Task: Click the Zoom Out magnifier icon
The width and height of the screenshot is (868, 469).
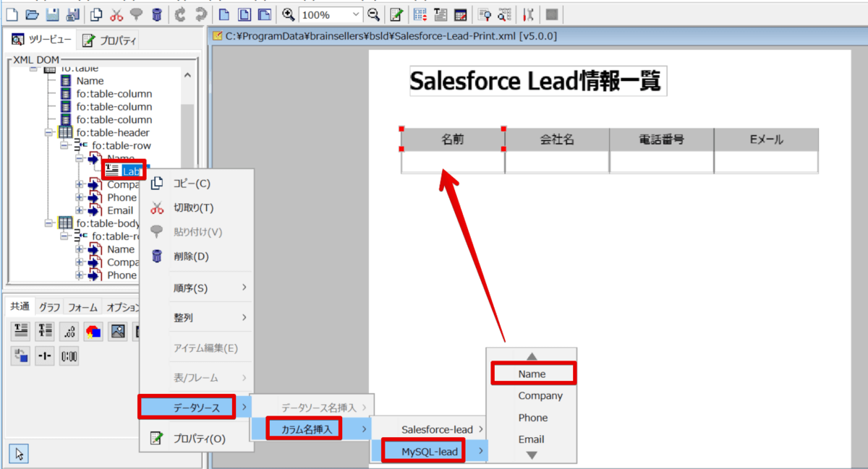Action: pos(373,14)
